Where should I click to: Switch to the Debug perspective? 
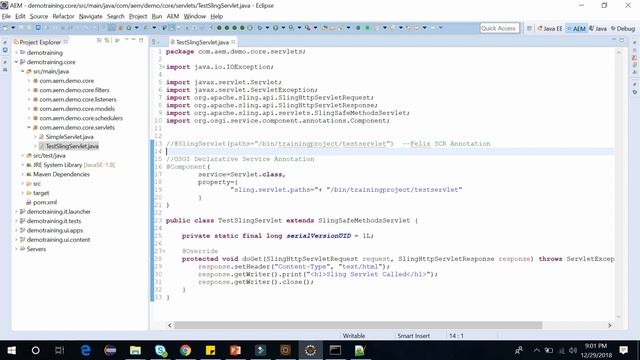(623, 29)
